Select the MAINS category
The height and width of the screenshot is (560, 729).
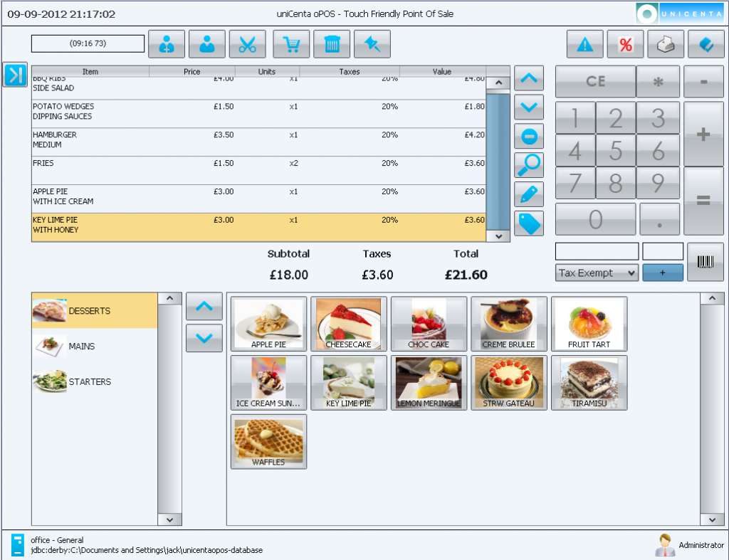(82, 347)
